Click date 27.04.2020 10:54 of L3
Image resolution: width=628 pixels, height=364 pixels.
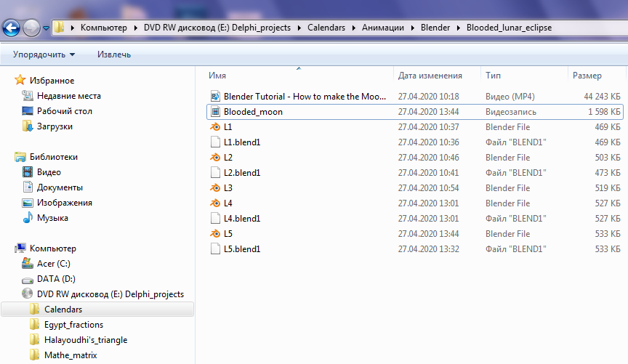point(428,187)
